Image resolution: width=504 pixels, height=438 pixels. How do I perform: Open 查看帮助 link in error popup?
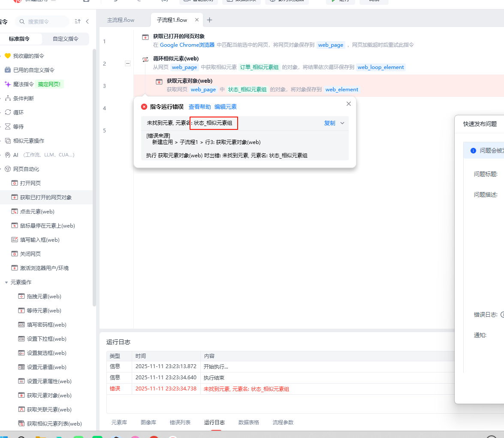(199, 107)
